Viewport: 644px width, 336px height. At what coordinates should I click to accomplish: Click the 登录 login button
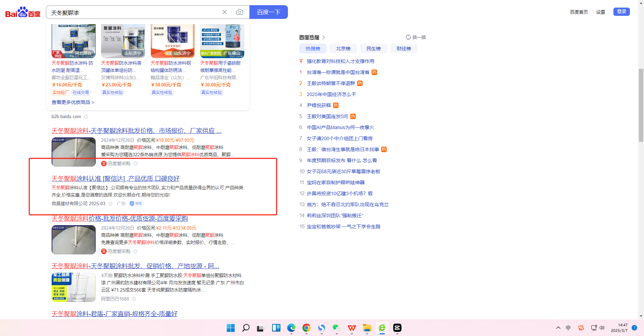point(622,12)
